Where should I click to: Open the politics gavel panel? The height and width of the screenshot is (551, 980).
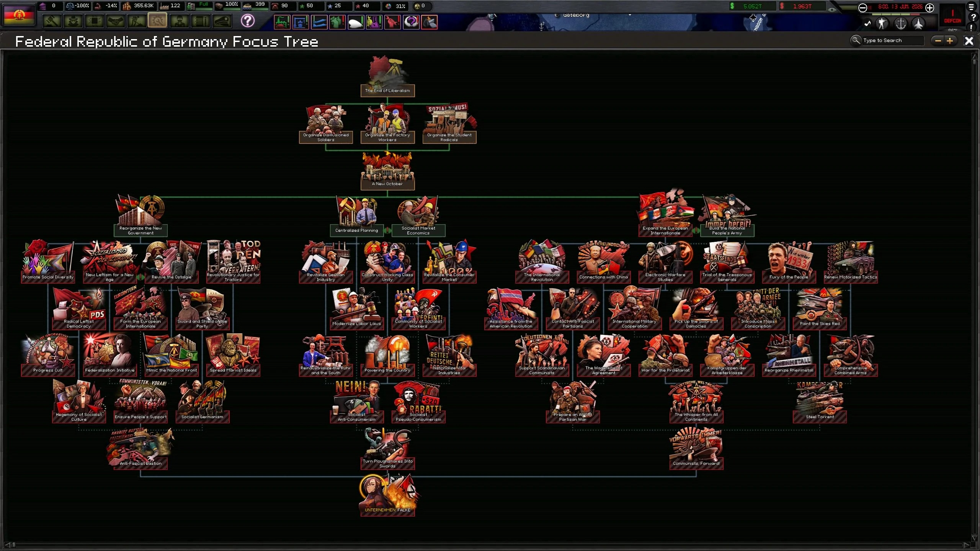(52, 21)
